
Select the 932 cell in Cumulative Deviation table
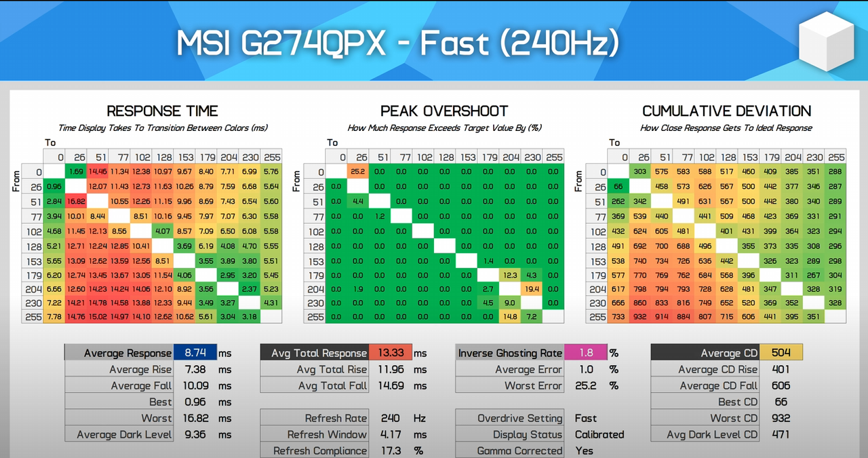[x=640, y=316]
